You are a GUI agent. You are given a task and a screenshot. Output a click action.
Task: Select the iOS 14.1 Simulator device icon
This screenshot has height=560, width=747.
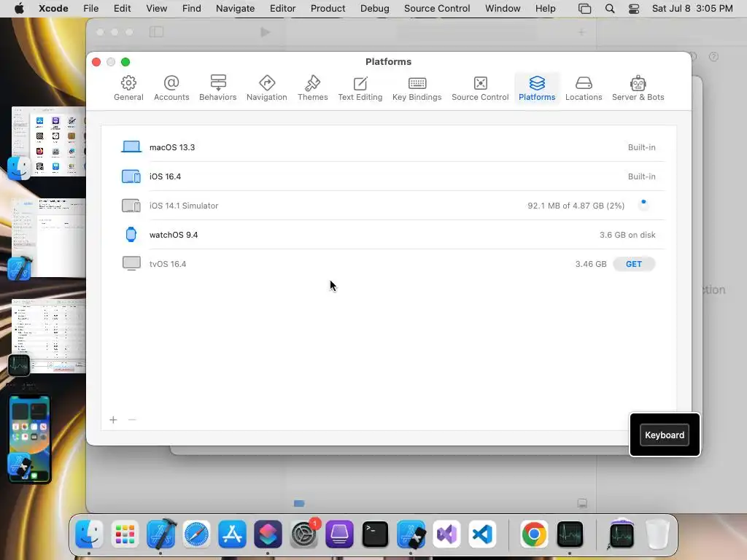click(x=131, y=205)
